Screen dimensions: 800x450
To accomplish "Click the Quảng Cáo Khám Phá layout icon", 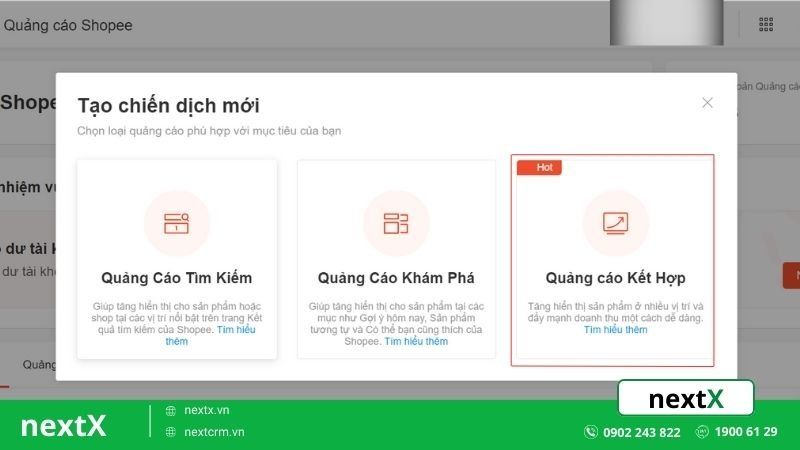I will [x=396, y=223].
